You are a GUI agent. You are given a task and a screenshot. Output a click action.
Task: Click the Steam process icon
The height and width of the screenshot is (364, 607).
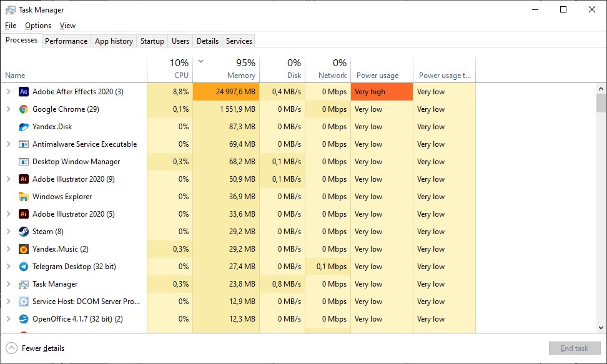[24, 232]
